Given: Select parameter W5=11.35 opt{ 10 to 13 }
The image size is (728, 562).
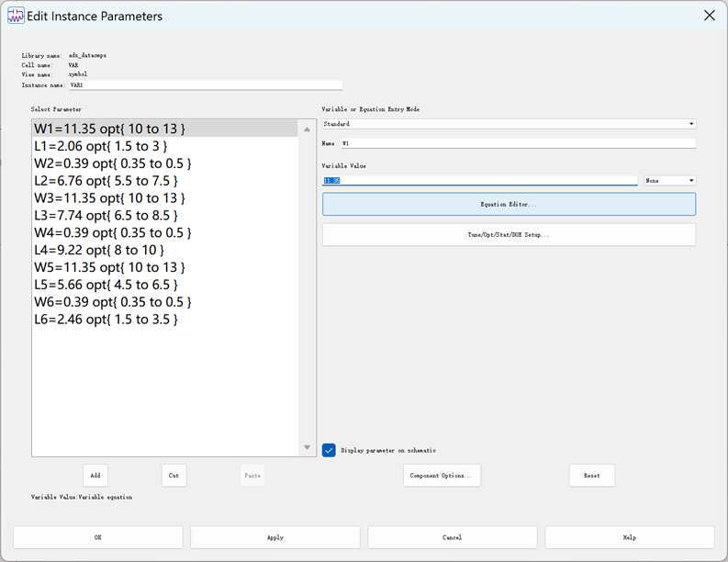Looking at the screenshot, I should 165,267.
